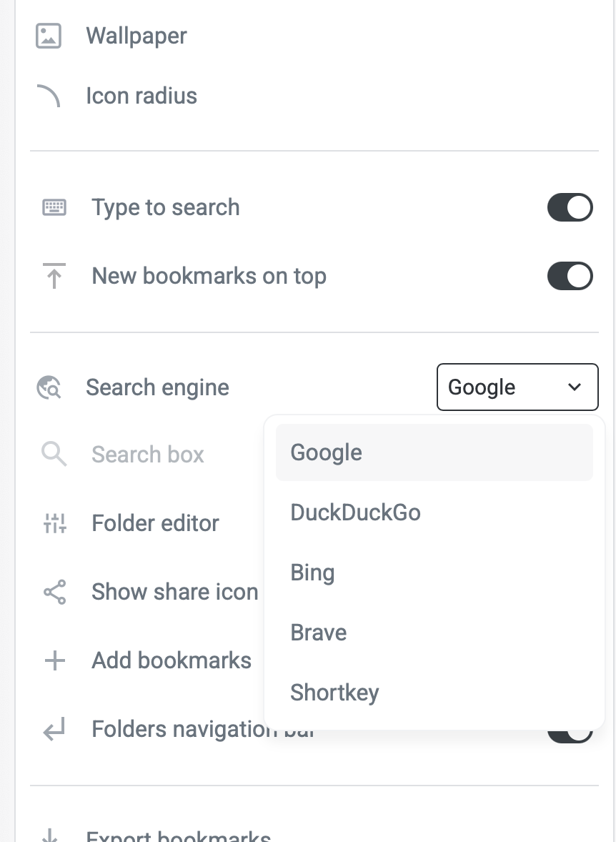Screen dimensions: 616x842
Task: Click the return arrow icon for Folders navigation
Action: 54,730
